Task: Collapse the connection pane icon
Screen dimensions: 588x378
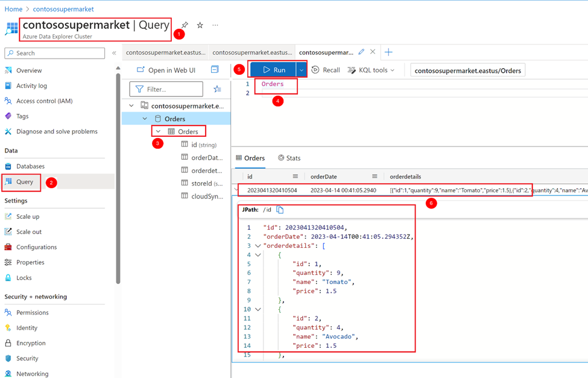Action: coord(215,69)
